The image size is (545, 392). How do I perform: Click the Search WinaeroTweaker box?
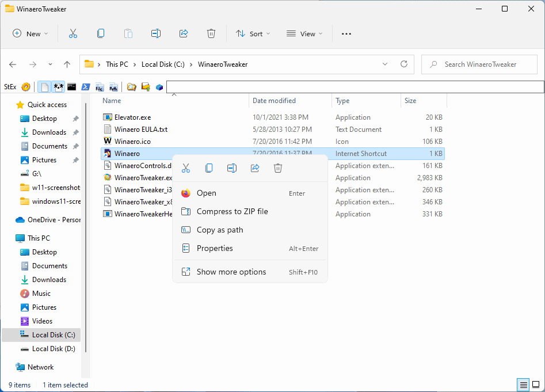(x=479, y=64)
